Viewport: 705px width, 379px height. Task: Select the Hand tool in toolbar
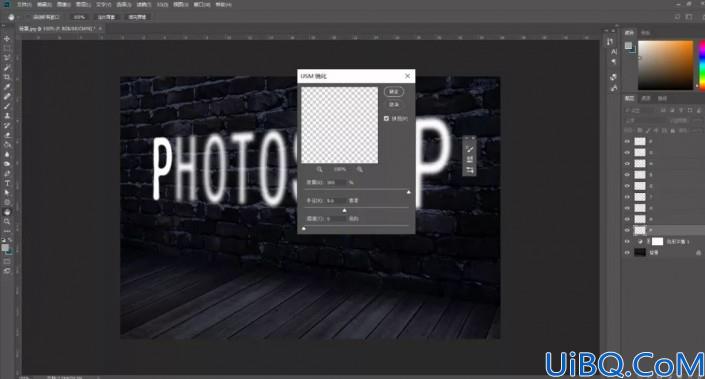[x=7, y=212]
